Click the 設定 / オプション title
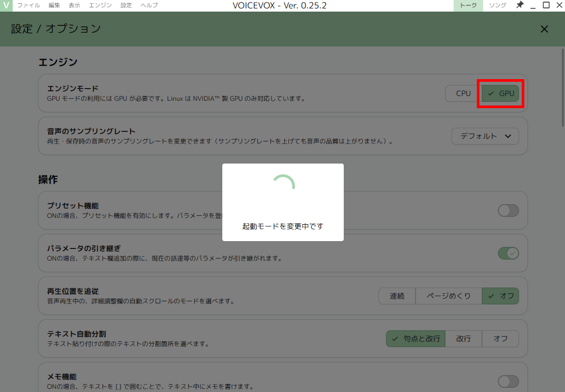The height and width of the screenshot is (392, 565). [56, 29]
